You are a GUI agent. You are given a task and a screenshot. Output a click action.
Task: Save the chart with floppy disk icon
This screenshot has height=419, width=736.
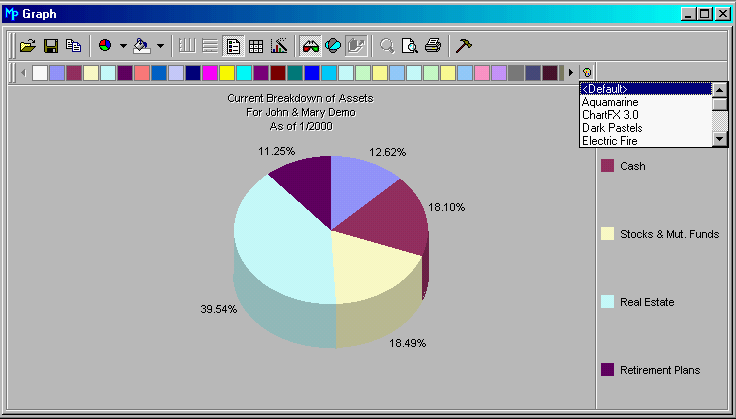(51, 46)
